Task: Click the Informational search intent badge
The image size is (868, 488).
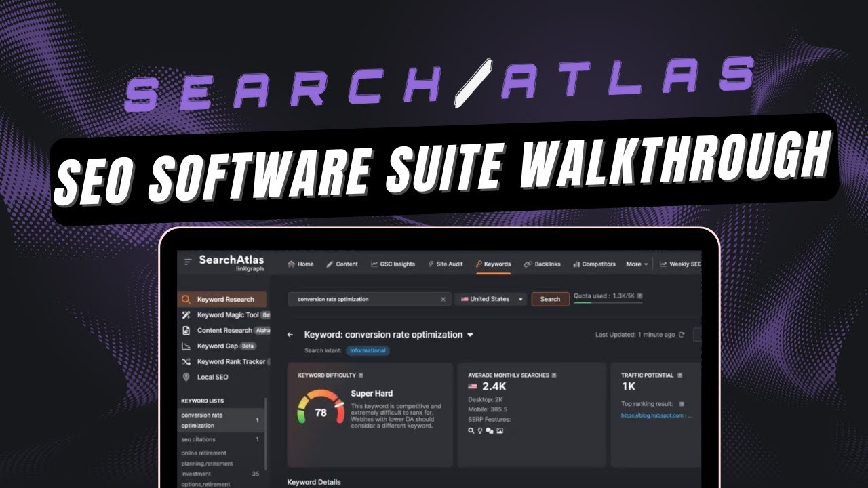Action: pyautogui.click(x=368, y=350)
